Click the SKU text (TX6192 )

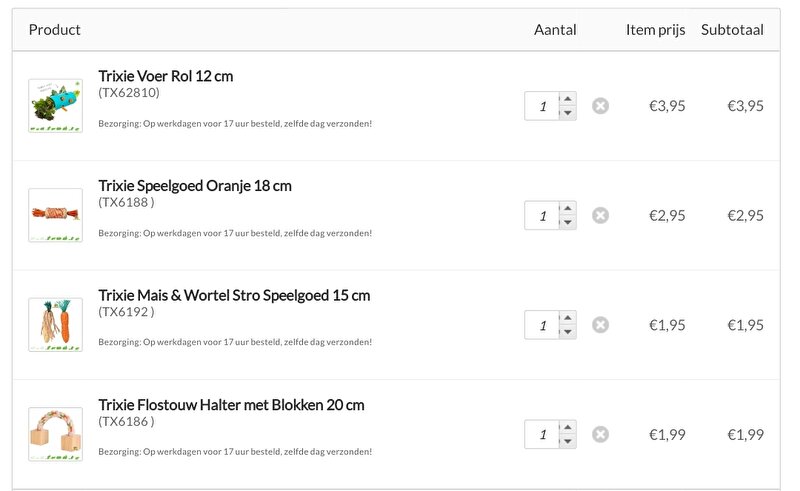[127, 312]
